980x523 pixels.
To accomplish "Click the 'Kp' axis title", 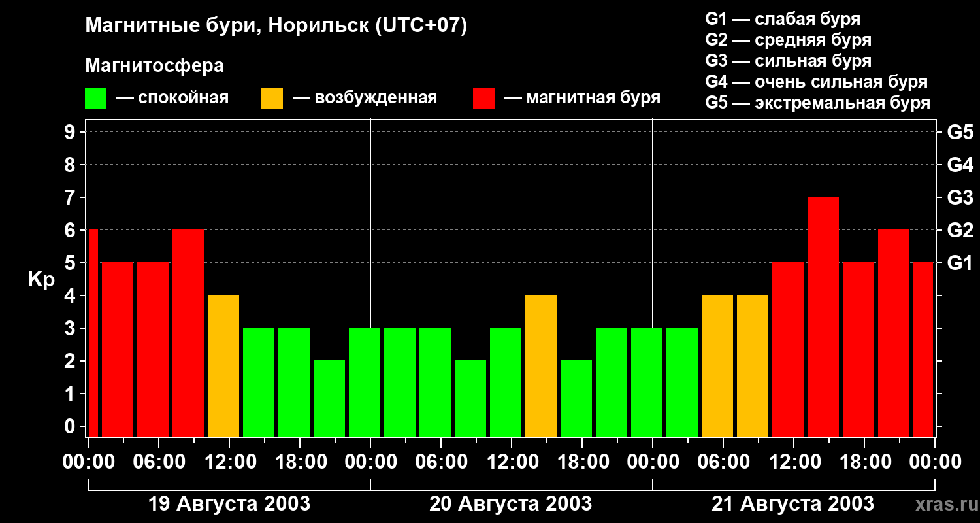I will pos(41,280).
